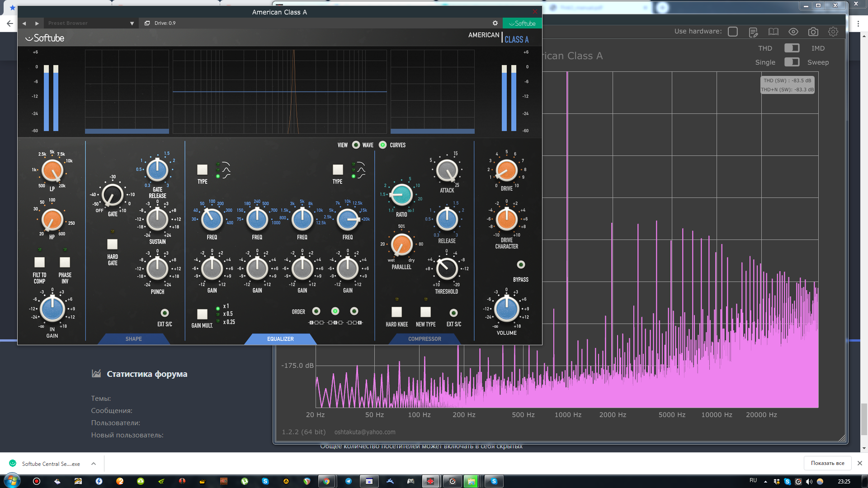Click the oshtakuta@yahoo.com link

tap(365, 432)
